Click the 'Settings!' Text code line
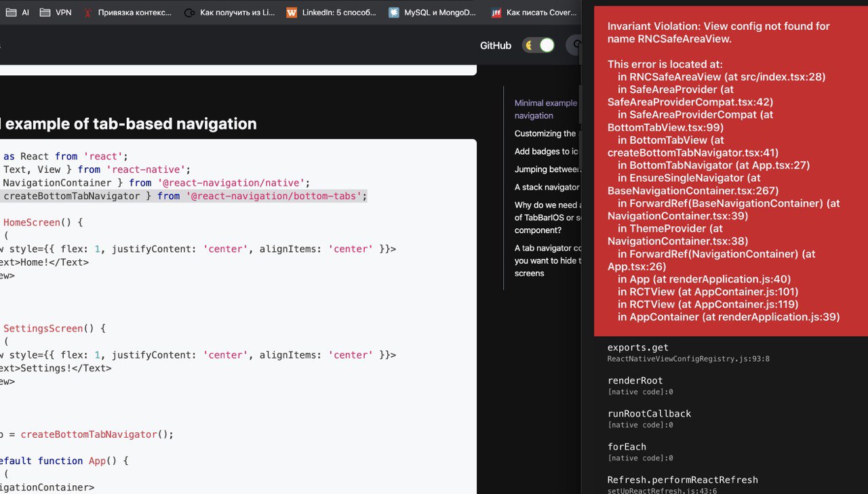This screenshot has width=868, height=494. [56, 369]
